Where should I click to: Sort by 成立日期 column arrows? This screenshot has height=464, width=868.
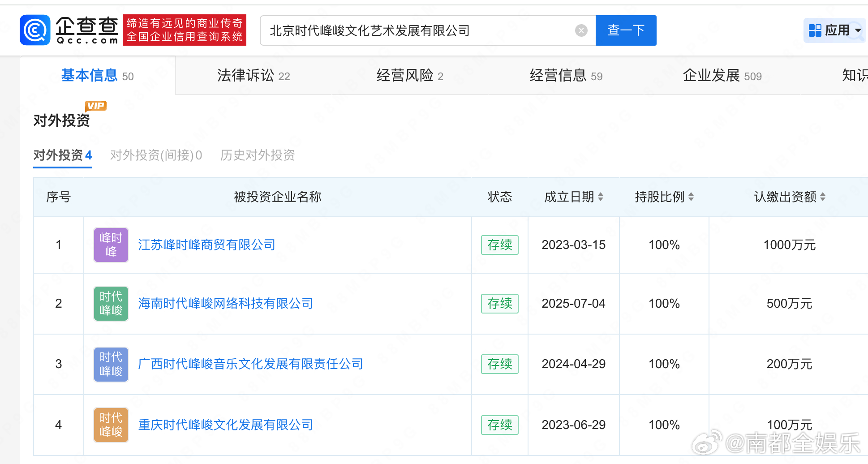pos(601,197)
